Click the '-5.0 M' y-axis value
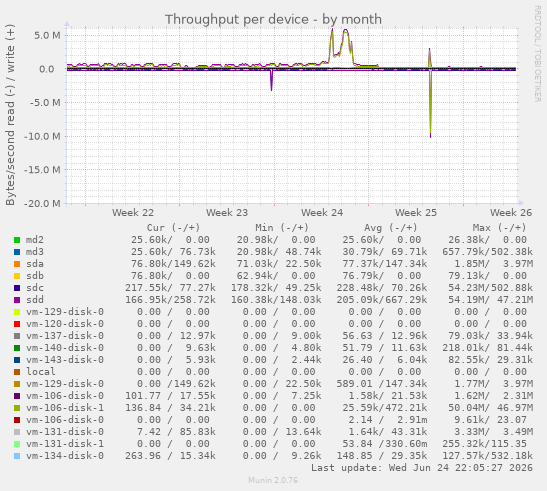This screenshot has width=547, height=491. click(x=45, y=103)
